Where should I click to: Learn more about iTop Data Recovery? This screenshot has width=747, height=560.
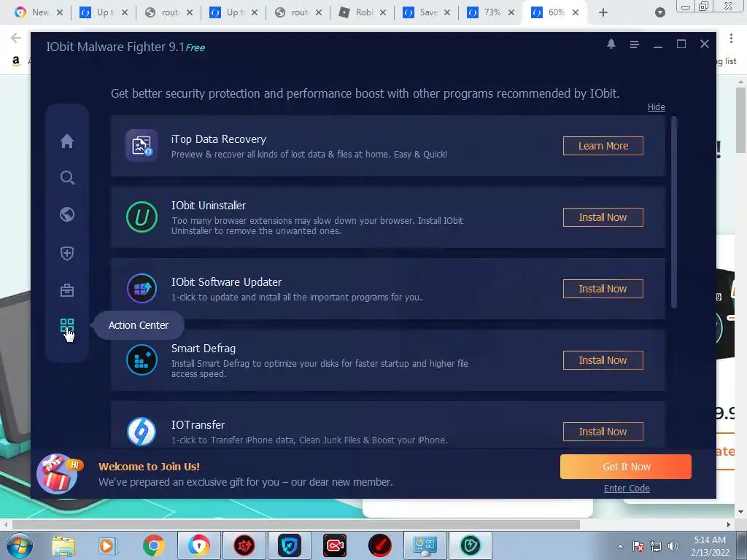(x=603, y=146)
